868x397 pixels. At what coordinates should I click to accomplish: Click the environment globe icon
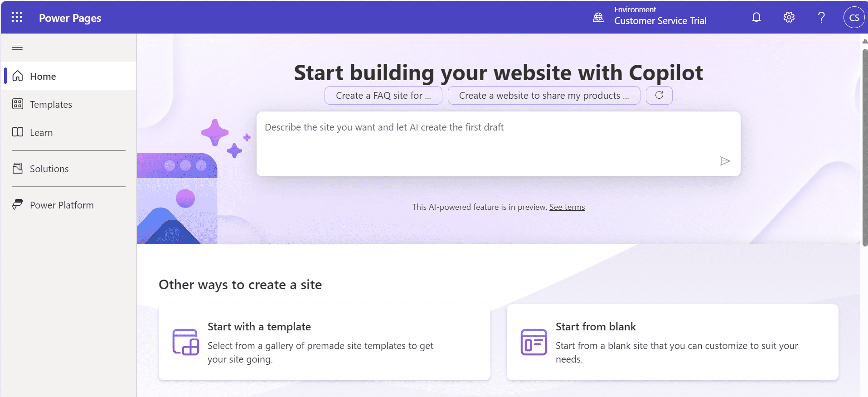click(x=598, y=17)
